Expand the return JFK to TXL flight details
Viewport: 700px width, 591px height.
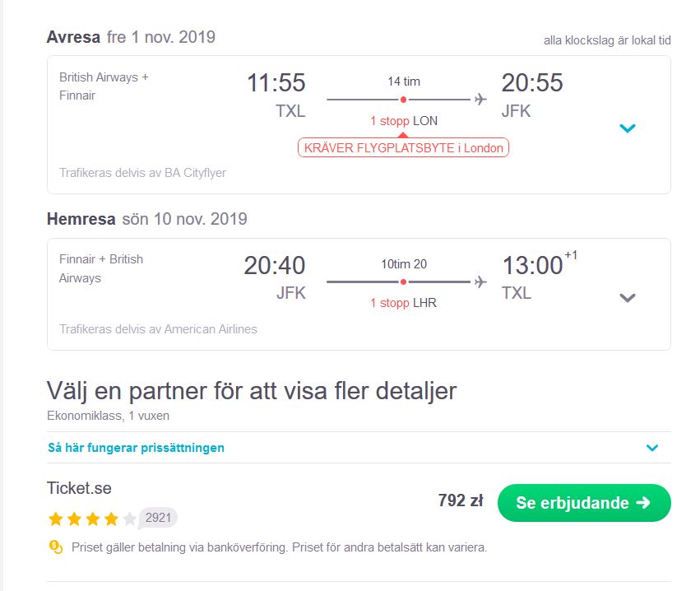click(x=628, y=298)
